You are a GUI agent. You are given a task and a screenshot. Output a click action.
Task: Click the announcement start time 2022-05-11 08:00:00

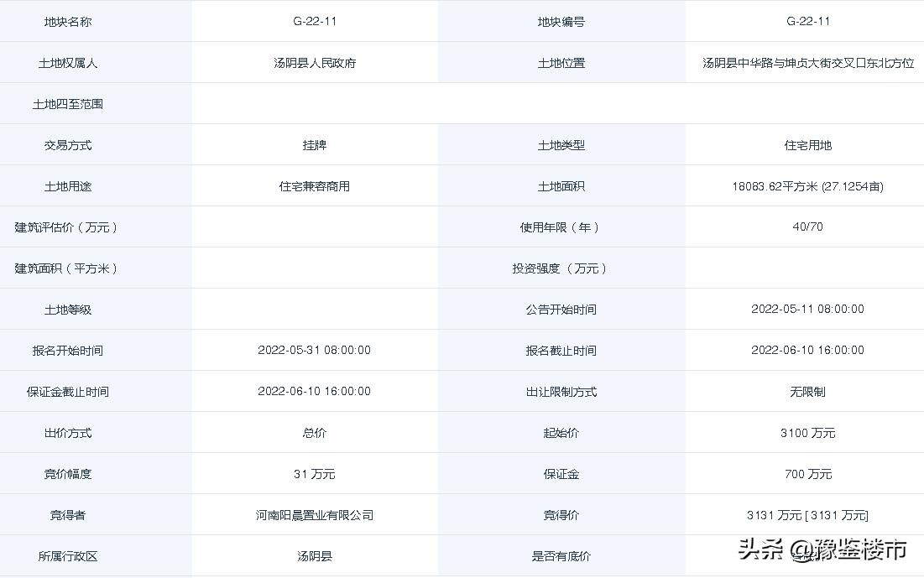coord(807,309)
